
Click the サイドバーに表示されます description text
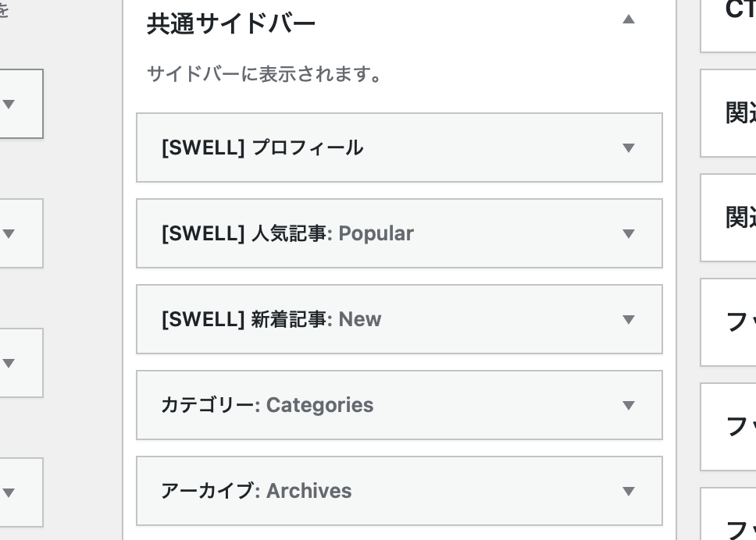click(x=264, y=76)
